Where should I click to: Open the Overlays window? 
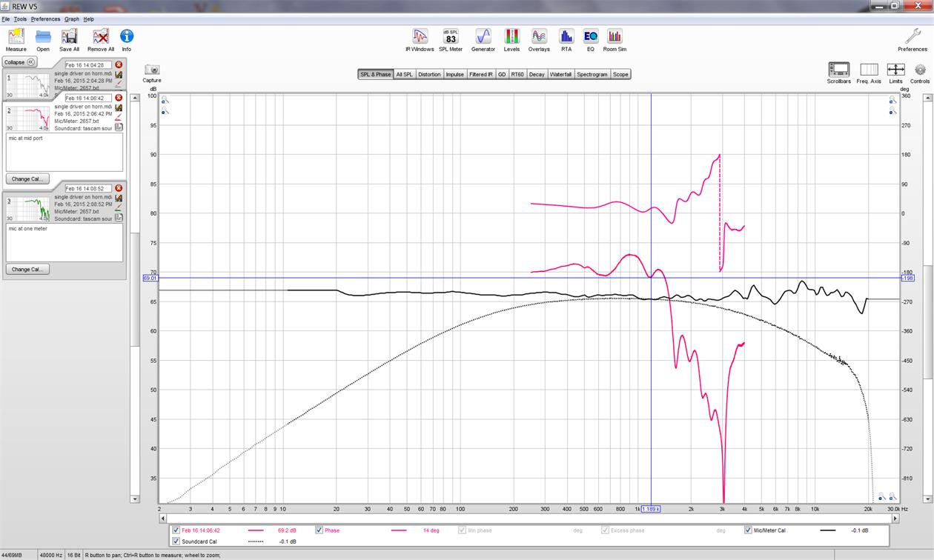(539, 40)
